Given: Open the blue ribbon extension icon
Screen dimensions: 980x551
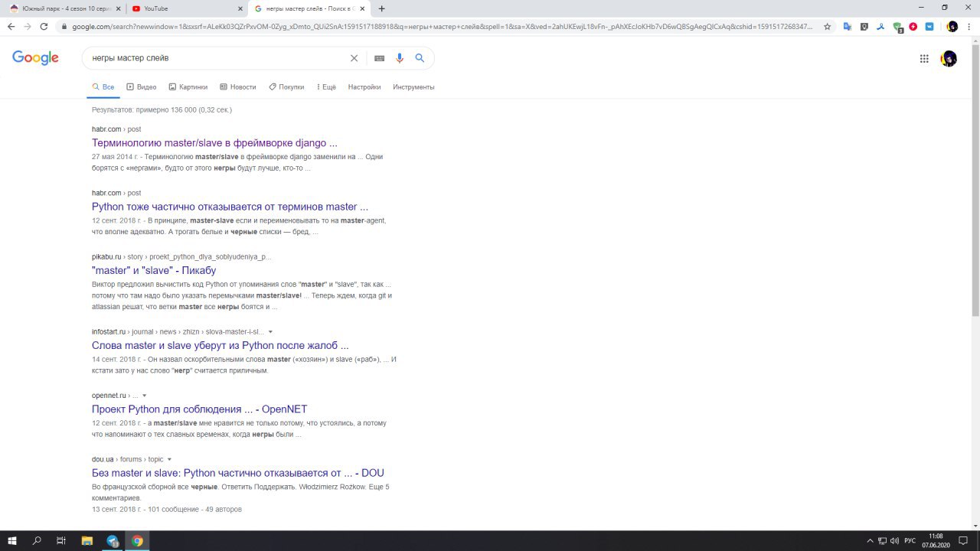Looking at the screenshot, I should 880,26.
